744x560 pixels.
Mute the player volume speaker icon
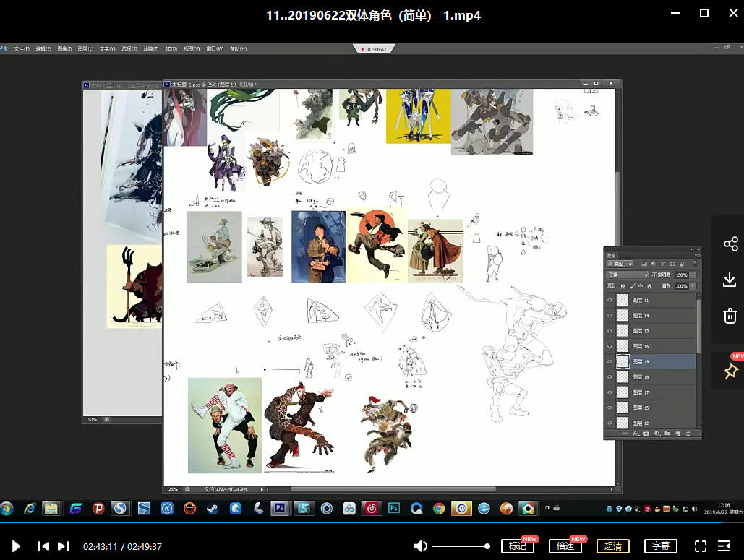[x=419, y=546]
